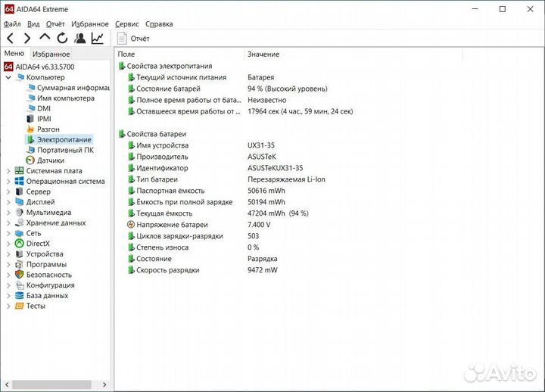The height and width of the screenshot is (392, 545).
Task: Expand the Мультимедиа node
Action: point(8,213)
